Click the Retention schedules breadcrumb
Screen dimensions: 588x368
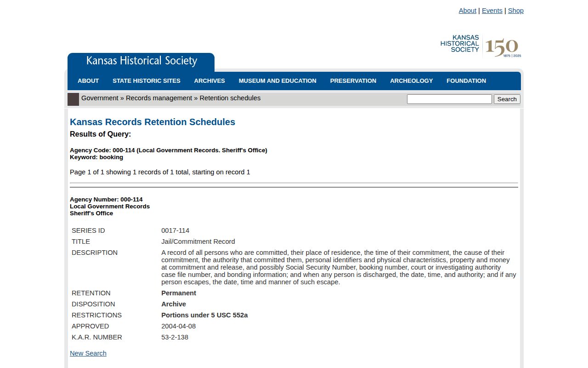pyautogui.click(x=230, y=98)
